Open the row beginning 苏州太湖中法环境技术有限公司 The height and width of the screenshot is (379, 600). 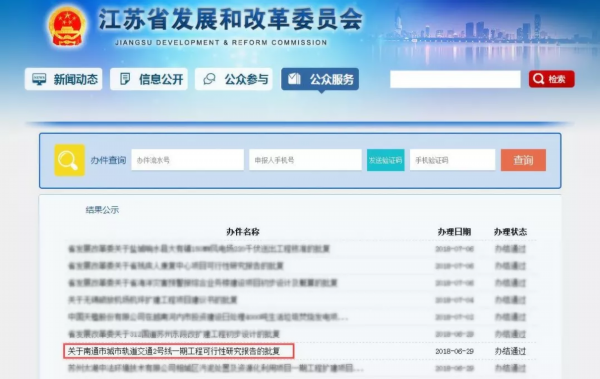tap(215, 368)
